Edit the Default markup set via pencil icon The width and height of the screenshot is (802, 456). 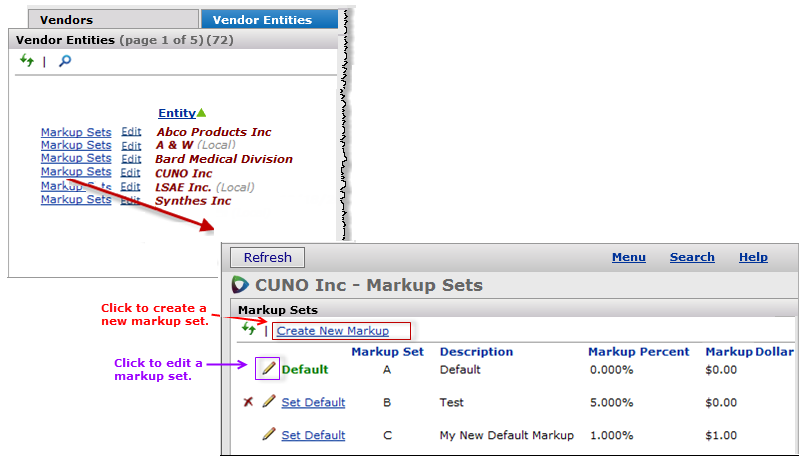tap(268, 369)
